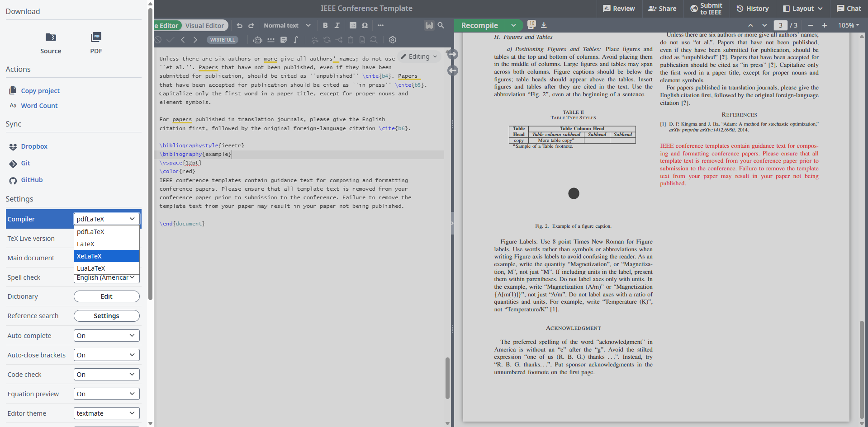Click the undo arrow in the editor toolbar
868x427 pixels.
(239, 26)
